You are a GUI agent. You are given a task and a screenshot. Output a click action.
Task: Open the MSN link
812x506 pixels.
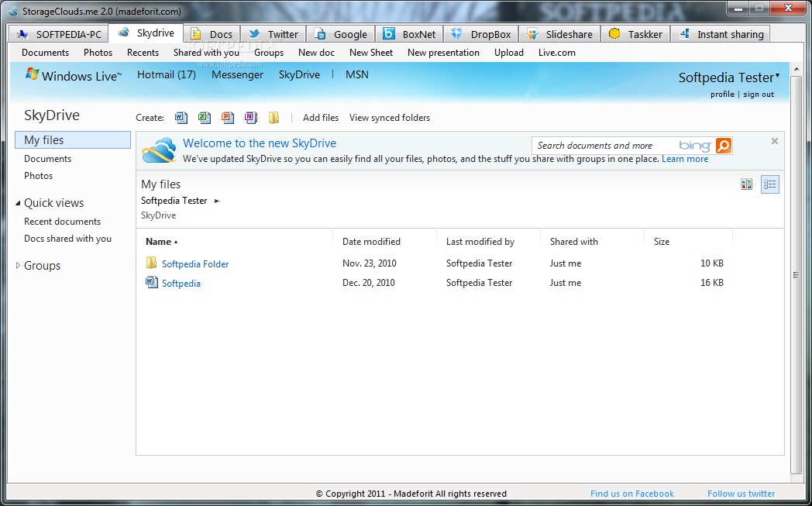click(357, 74)
